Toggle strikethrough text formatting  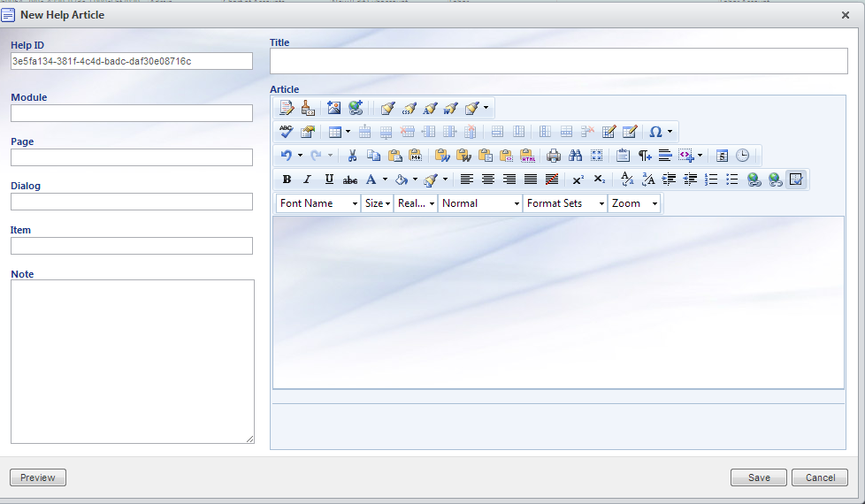[x=349, y=179]
